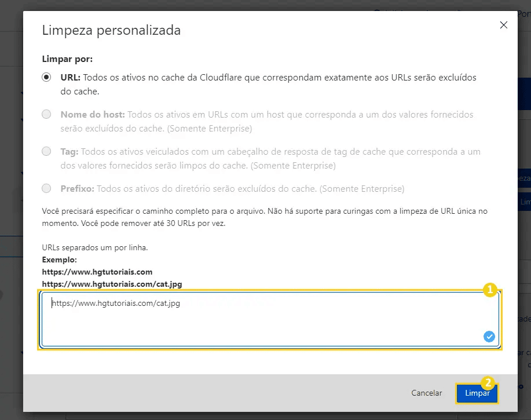Image resolution: width=531 pixels, height=420 pixels.
Task: Click Somente Enterprise note on Prefixo line
Action: tap(362, 189)
